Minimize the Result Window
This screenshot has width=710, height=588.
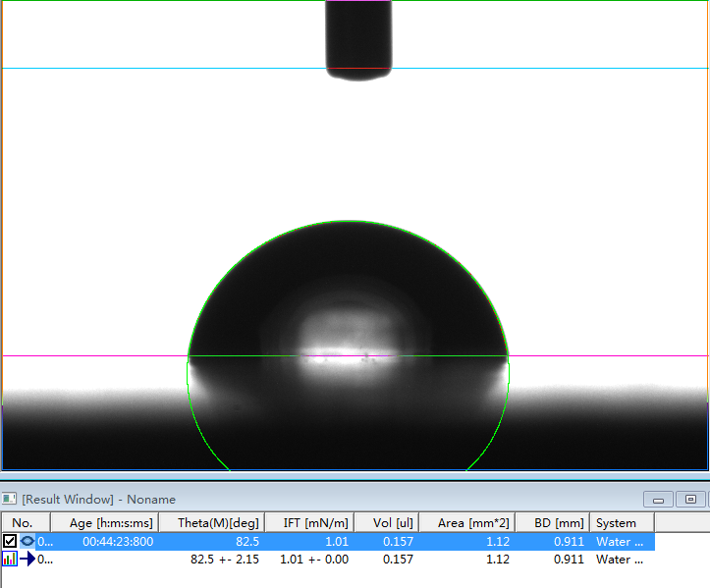(657, 500)
